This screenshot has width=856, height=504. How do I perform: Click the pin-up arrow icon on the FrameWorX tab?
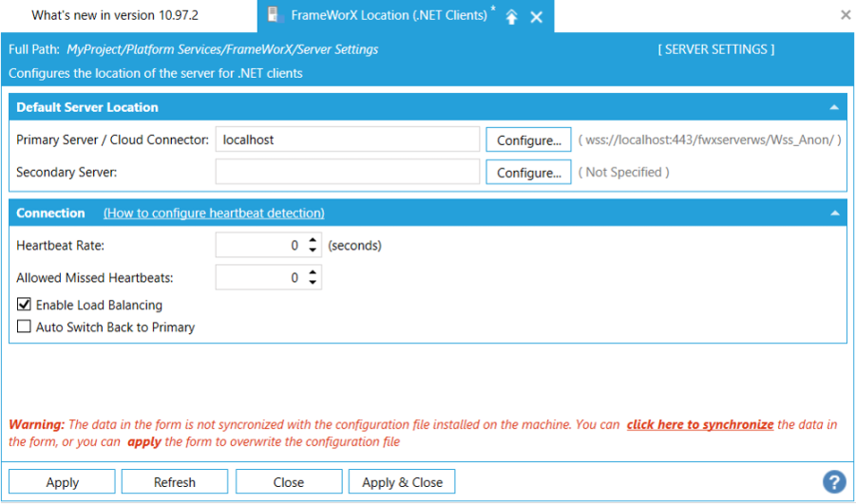(x=511, y=17)
